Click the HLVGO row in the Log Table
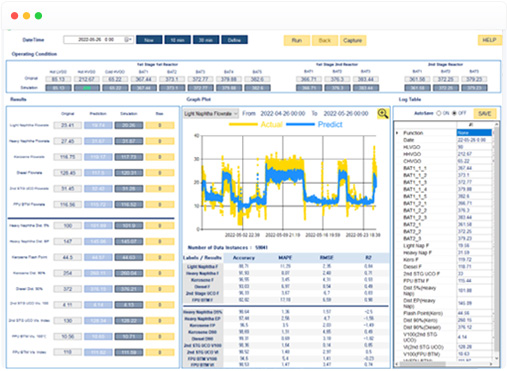The image size is (507, 371). (444, 147)
